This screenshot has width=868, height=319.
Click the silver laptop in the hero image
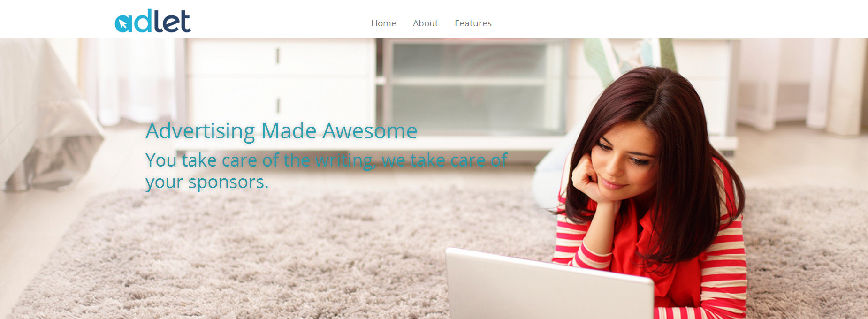click(549, 284)
